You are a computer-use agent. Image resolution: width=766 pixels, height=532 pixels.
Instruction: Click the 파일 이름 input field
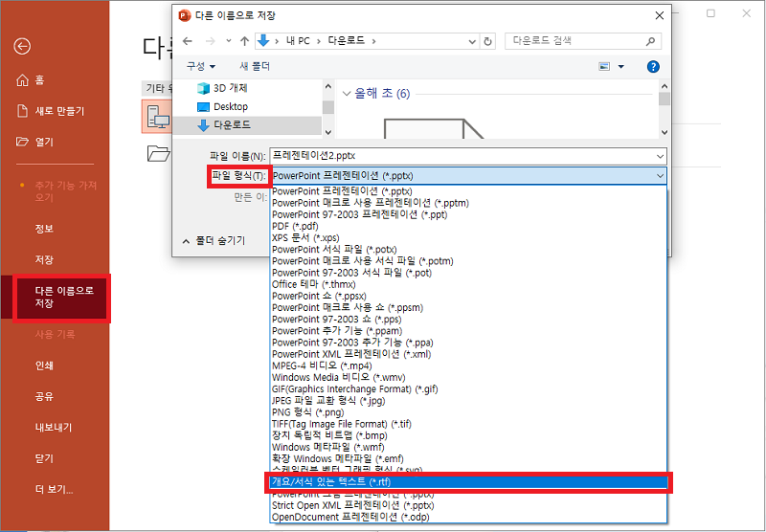[462, 156]
